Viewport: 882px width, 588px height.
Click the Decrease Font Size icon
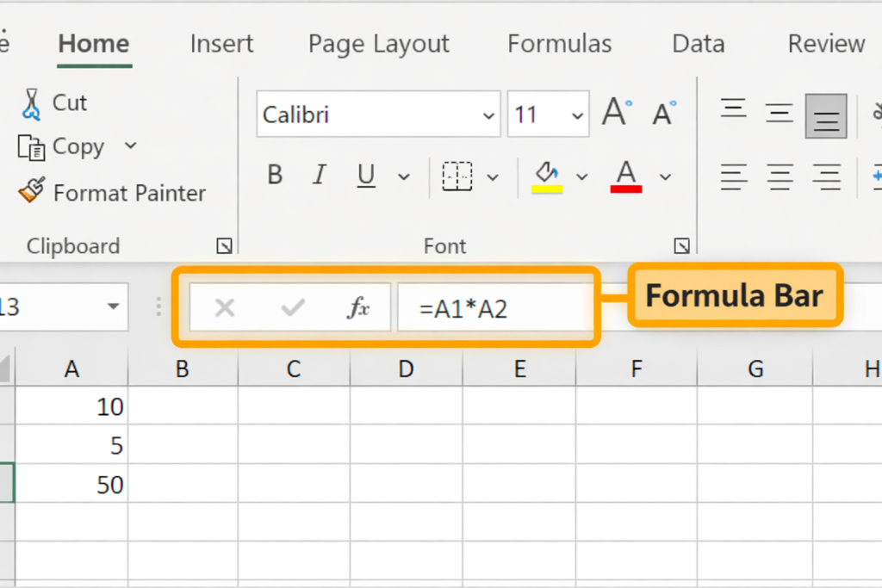tap(664, 114)
